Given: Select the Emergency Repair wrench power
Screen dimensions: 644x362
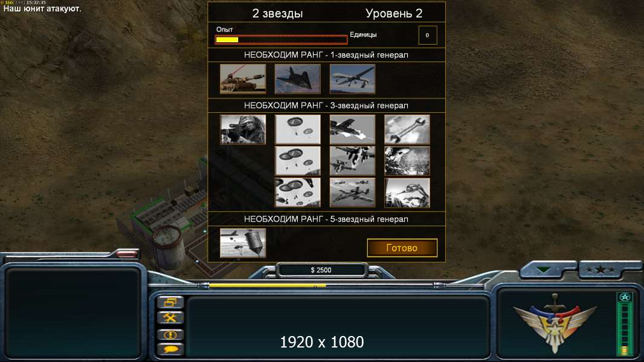Looking at the screenshot, I should tap(407, 130).
